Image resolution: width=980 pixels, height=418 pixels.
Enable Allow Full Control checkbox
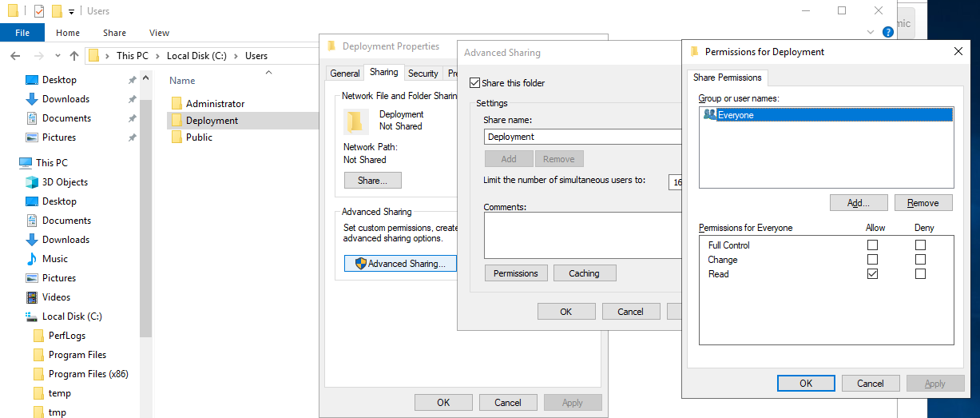[872, 245]
